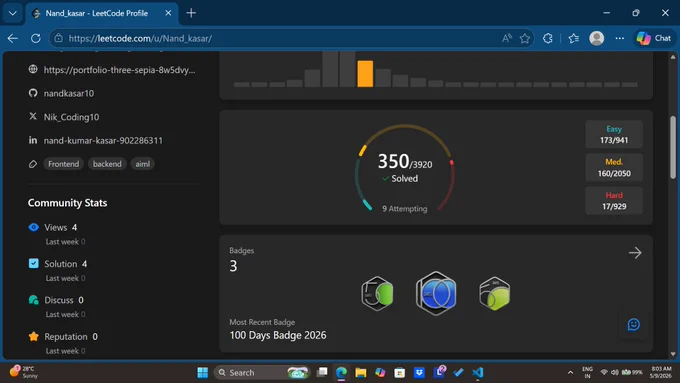Open Edge Settings and more menu

619,39
